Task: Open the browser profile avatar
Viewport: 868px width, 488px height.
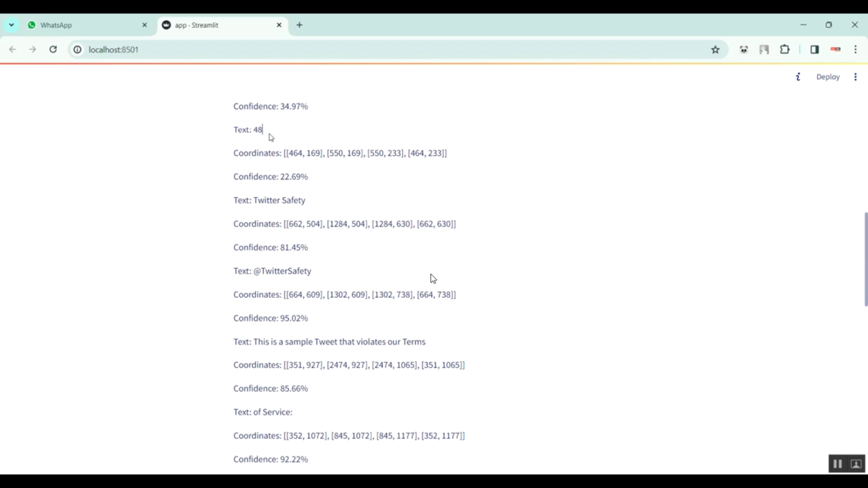Action: 835,50
